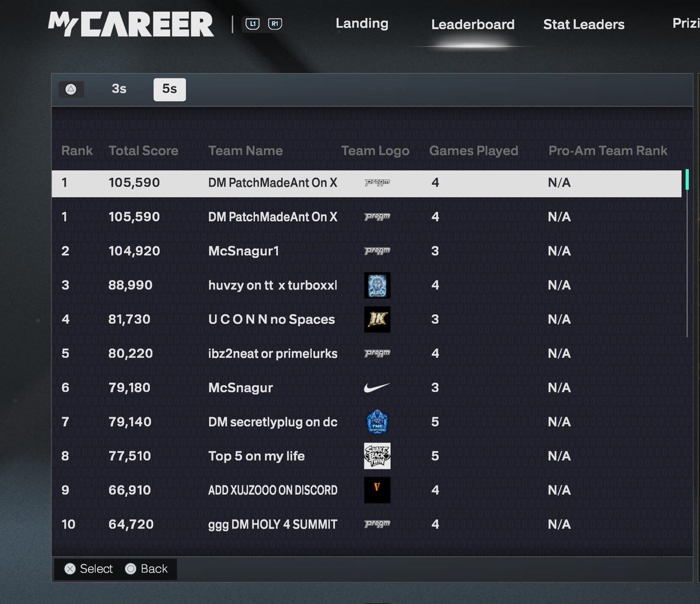Click the 80,220 total score
This screenshot has height=604, width=700.
coord(131,354)
